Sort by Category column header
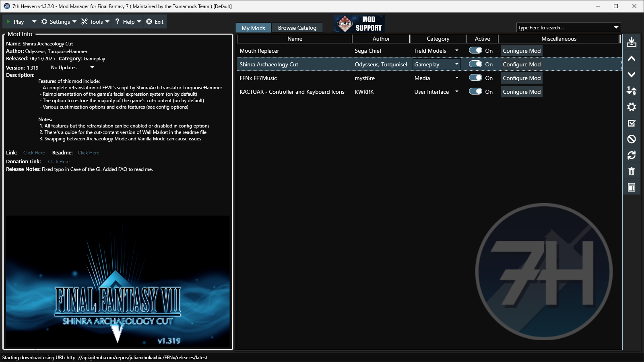This screenshot has width=644, height=362. 438,39
